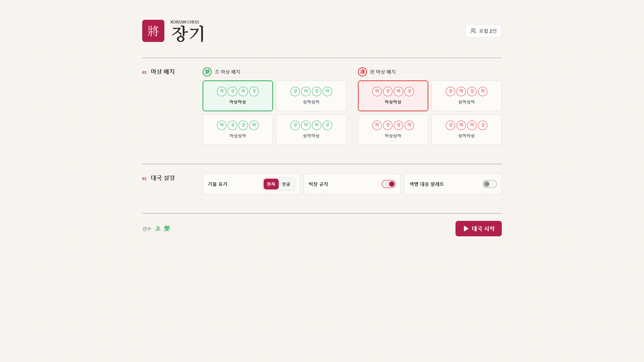The width and height of the screenshot is (644, 362).
Task: Click the 초 楚 first-player indicator
Action: pos(163,229)
